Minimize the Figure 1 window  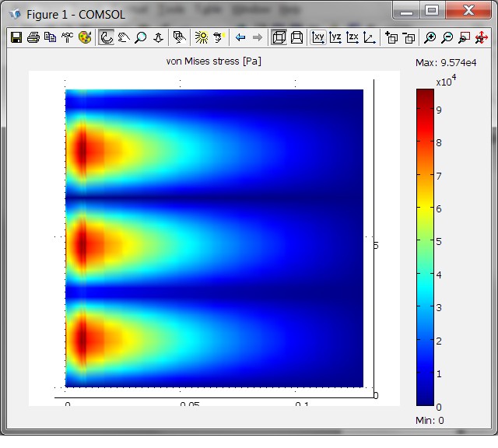pos(406,11)
